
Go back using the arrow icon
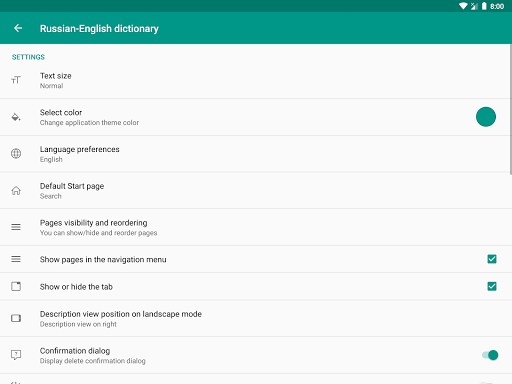click(x=18, y=28)
